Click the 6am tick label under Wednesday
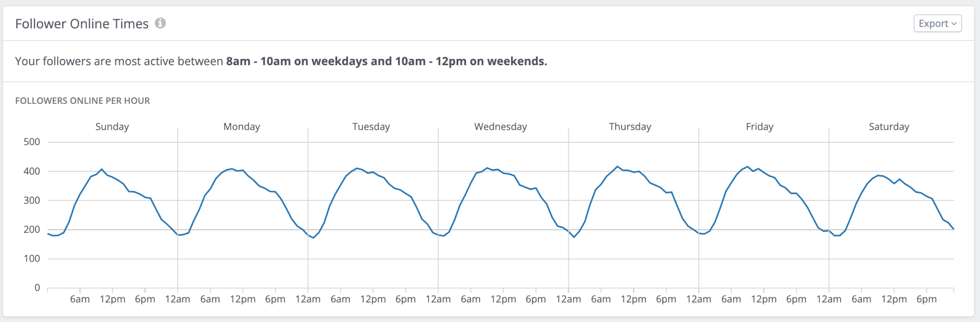 point(470,299)
